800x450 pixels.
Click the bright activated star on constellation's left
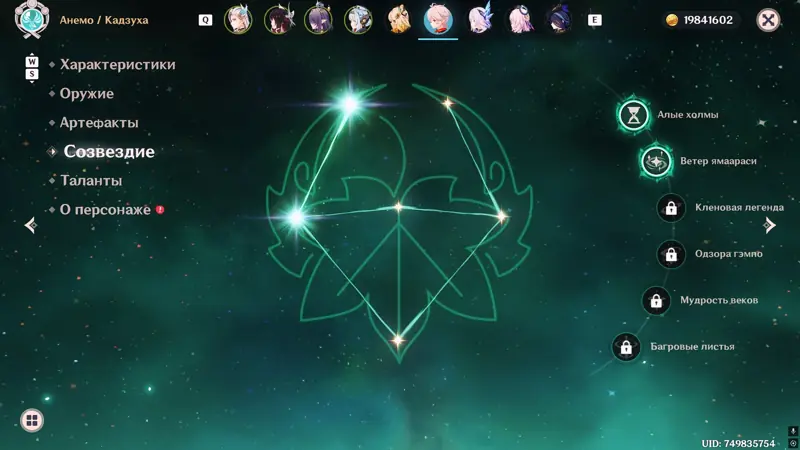point(296,218)
